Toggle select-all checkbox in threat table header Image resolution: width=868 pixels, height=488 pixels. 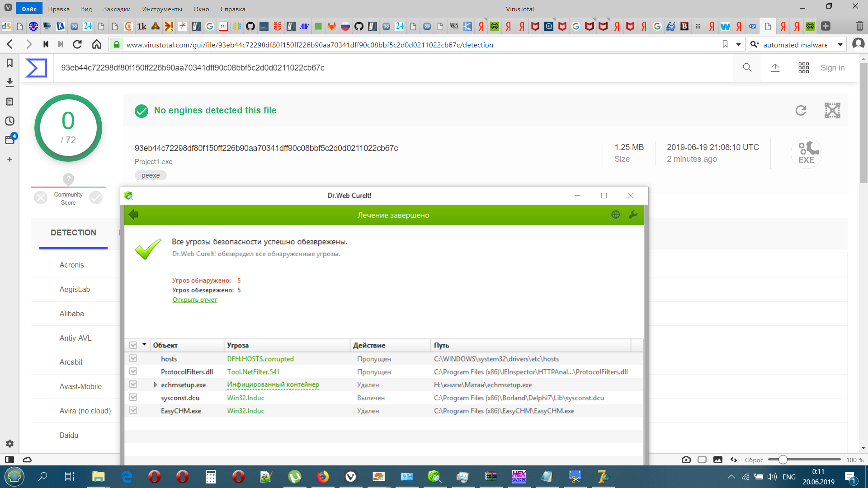(x=133, y=345)
